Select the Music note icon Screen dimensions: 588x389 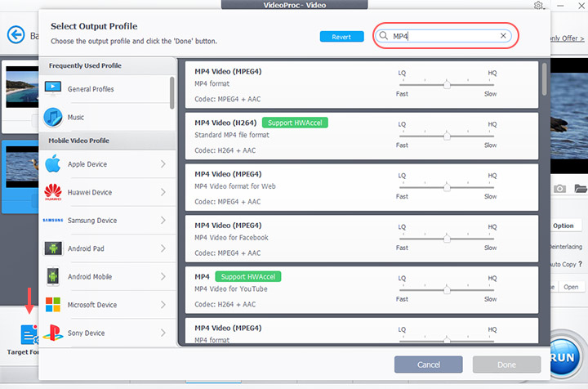click(x=53, y=117)
